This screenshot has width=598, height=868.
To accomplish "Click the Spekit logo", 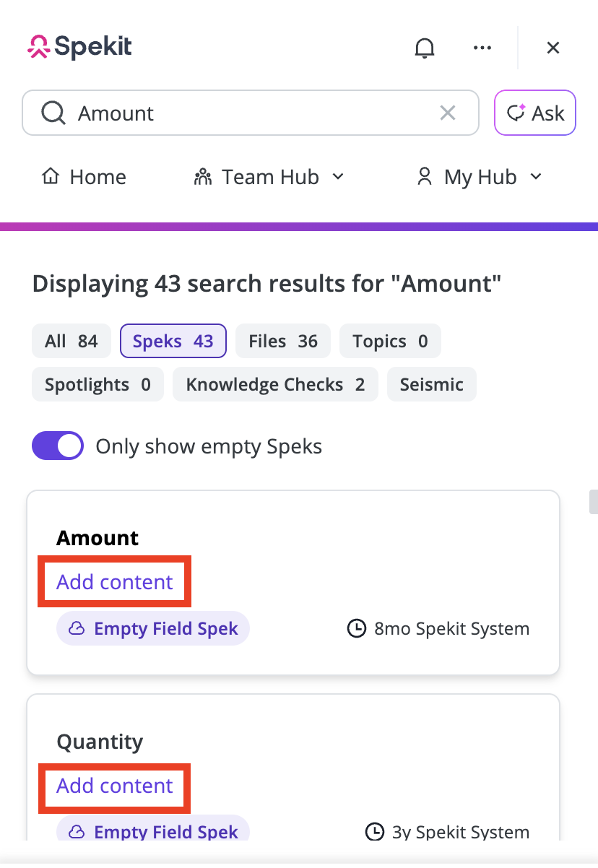I will coord(79,47).
